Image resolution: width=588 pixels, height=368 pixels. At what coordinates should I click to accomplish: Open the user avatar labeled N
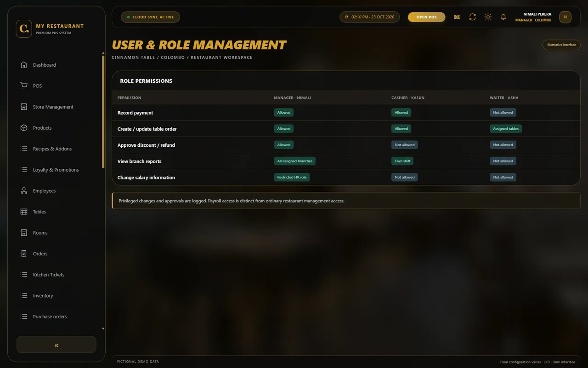(565, 17)
